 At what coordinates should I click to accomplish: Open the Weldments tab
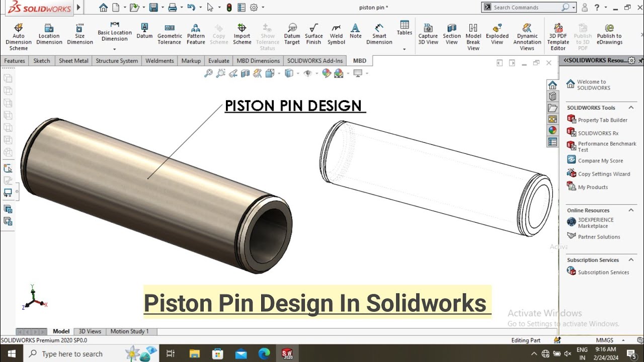[x=159, y=61]
